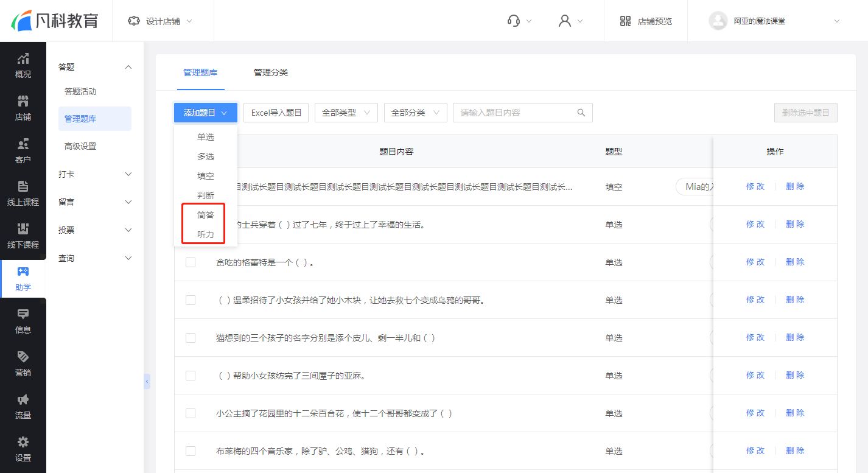Check the box for 帮助小女孩纺完 question

191,376
